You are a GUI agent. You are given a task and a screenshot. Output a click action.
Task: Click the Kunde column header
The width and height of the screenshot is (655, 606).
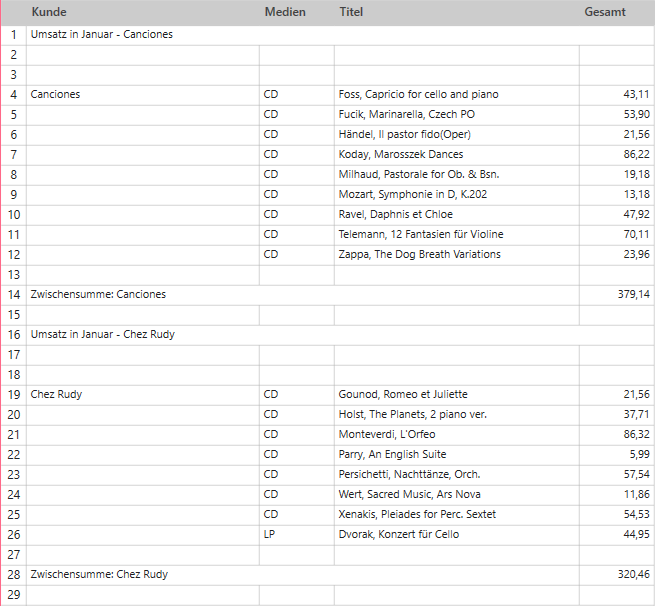point(48,12)
